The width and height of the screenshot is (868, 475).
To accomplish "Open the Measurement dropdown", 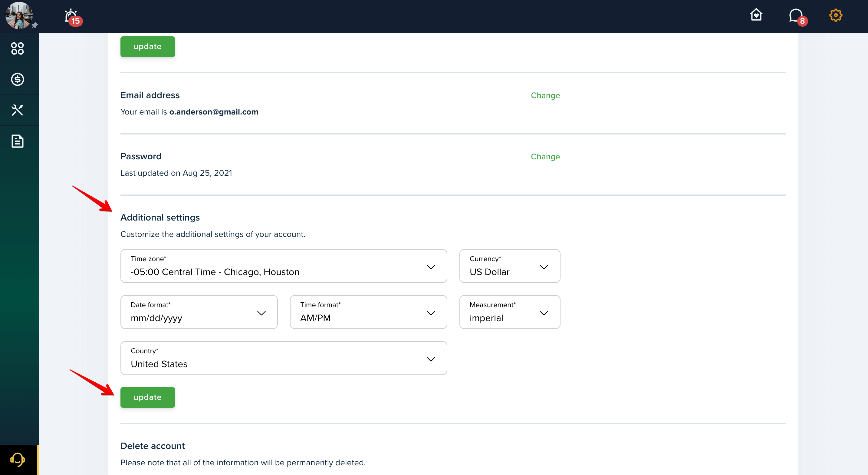I will pos(509,312).
